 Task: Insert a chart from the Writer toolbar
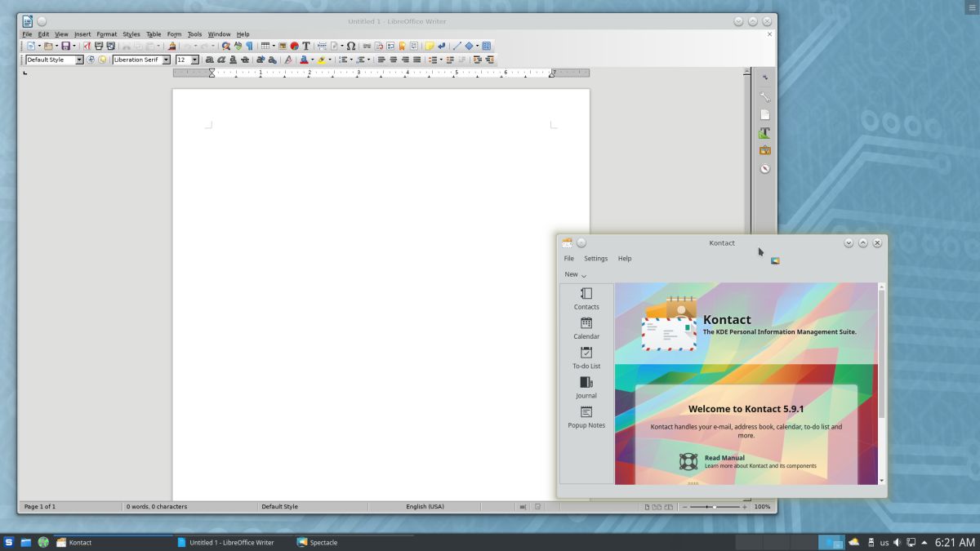click(x=294, y=46)
